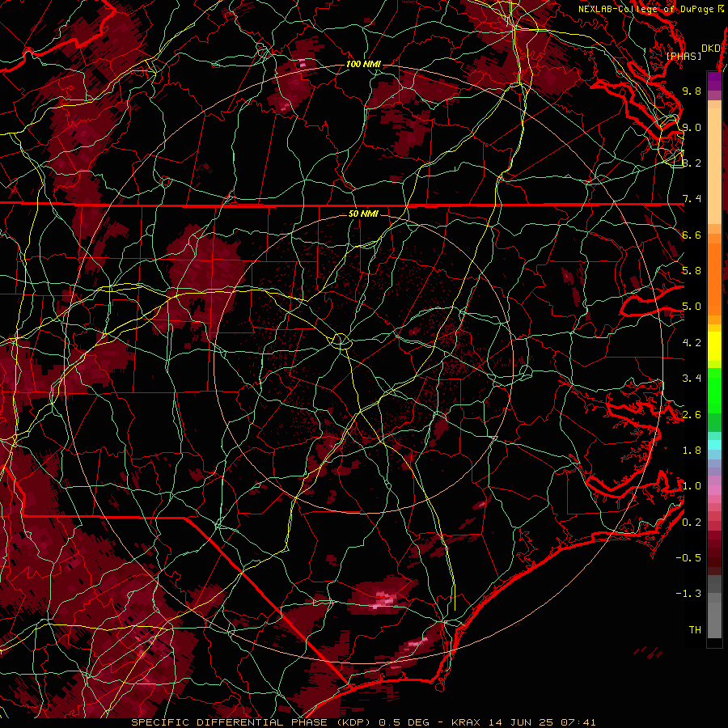Click the 0.2 scale value
The image size is (728, 728).
[692, 523]
